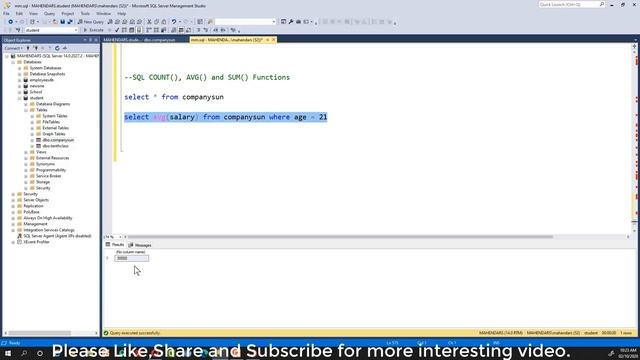Viewport: 640px width, 360px height.
Task: Click Comment out selected lines icon
Action: [198, 30]
